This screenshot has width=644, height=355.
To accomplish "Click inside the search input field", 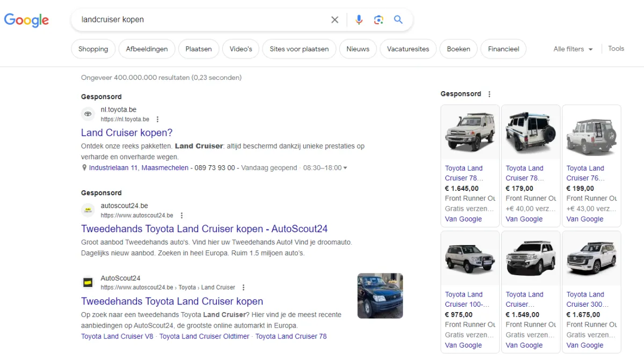I will click(x=204, y=20).
